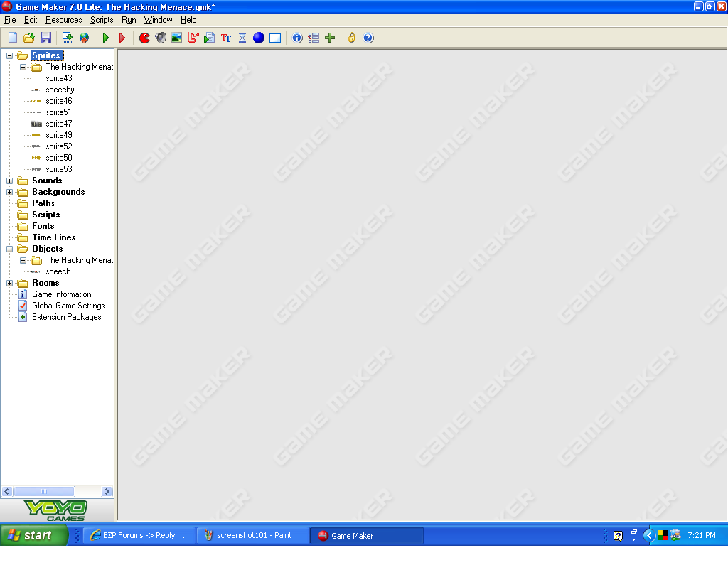Expand hidden system tray icons arrow
The height and width of the screenshot is (565, 728).
[648, 536]
